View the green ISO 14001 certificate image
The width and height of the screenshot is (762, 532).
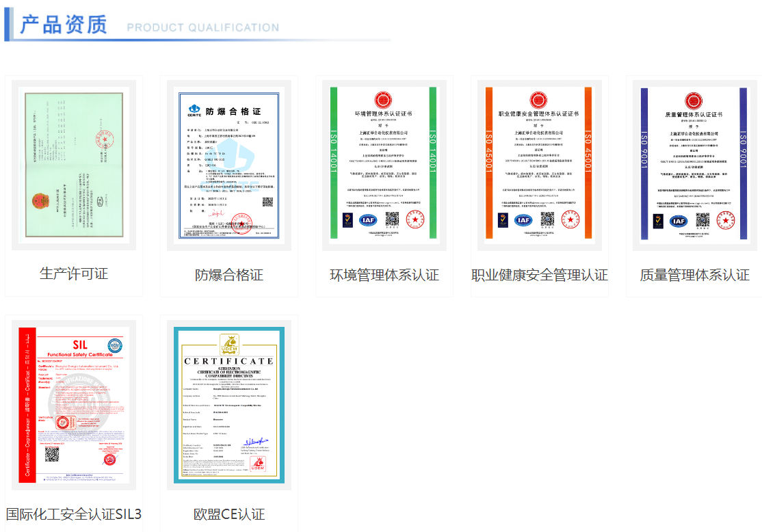[x=384, y=164]
